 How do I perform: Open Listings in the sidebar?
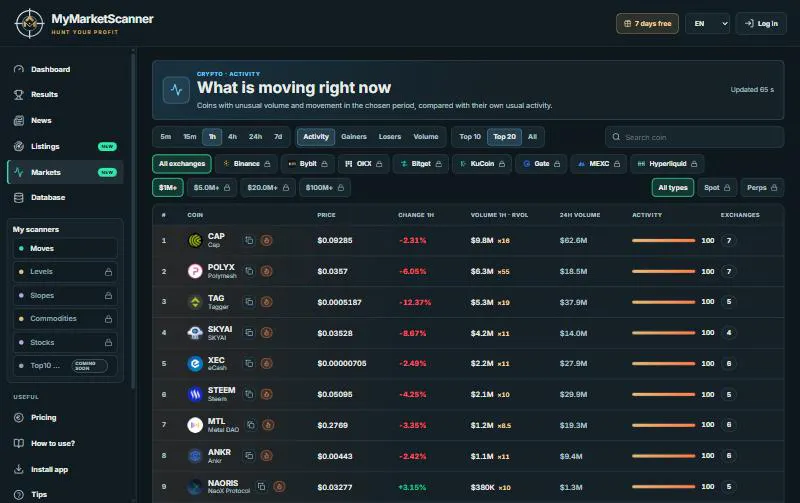65,146
